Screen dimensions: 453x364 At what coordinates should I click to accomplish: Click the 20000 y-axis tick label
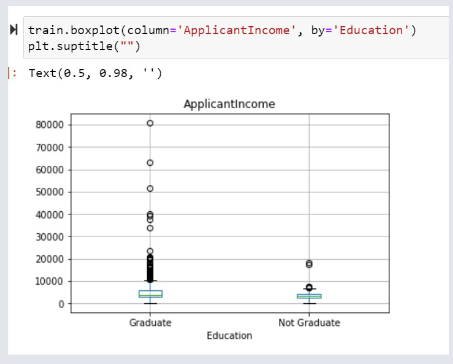tap(50, 259)
